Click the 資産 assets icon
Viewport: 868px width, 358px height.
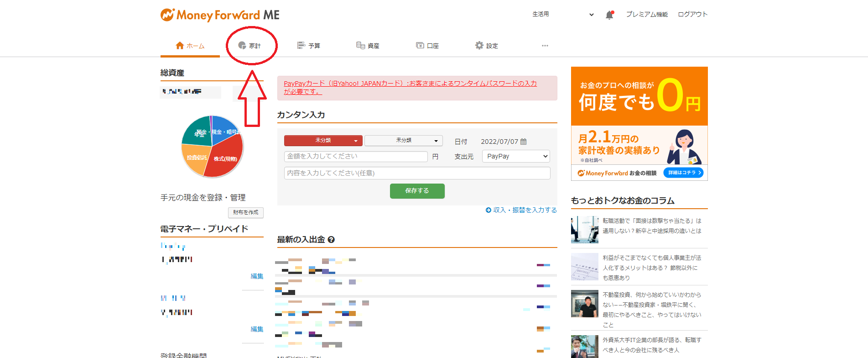360,45
